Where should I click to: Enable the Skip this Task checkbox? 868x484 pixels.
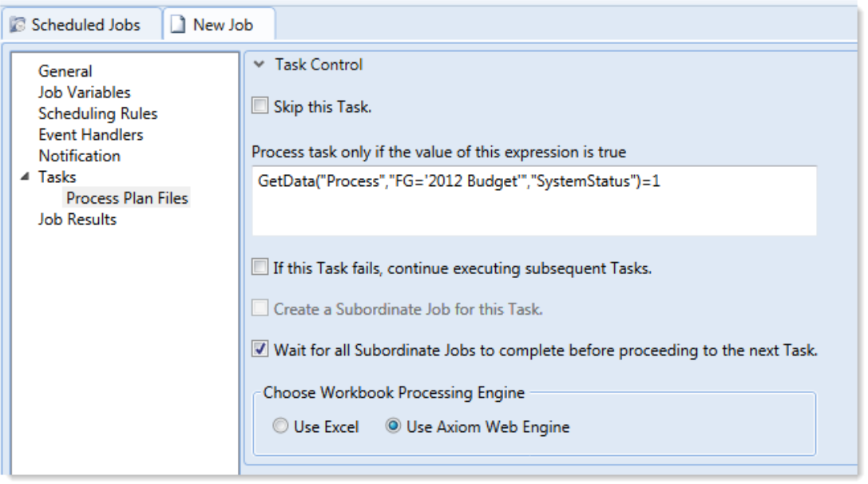(260, 106)
